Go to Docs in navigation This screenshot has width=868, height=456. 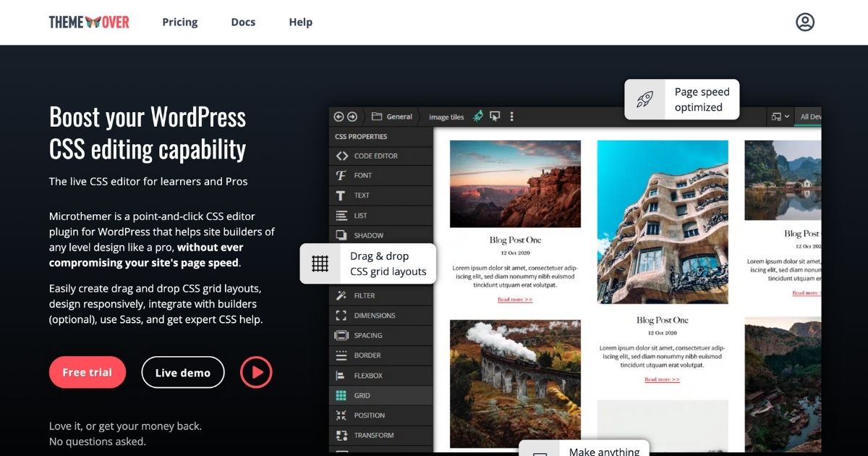243,22
